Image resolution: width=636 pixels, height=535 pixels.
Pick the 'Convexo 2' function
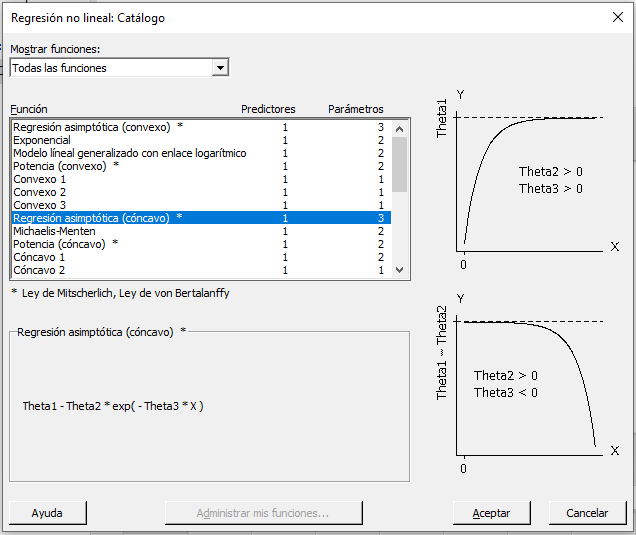(40, 192)
